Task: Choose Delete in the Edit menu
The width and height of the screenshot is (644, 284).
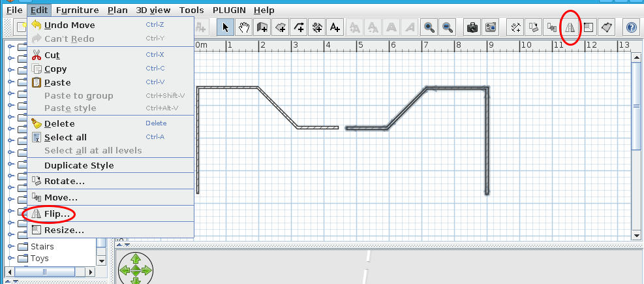Action: click(x=110, y=123)
